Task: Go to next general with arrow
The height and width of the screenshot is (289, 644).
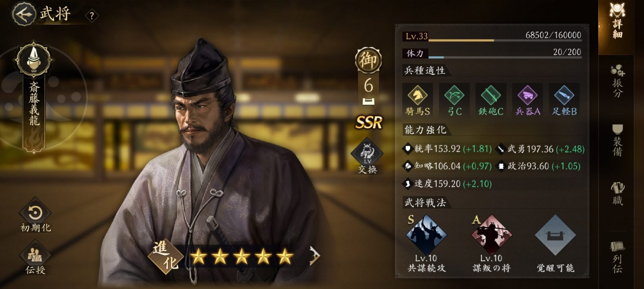Action: [x=315, y=256]
